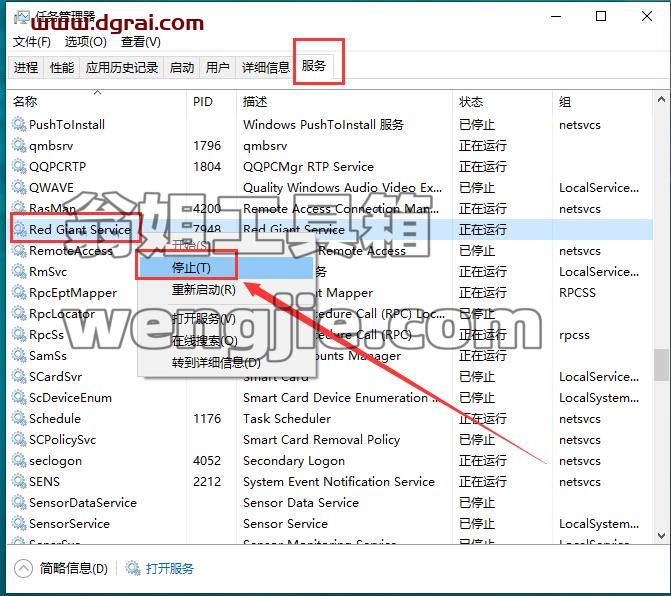
Task: Sort by the 组 column header
Action: coord(603,102)
